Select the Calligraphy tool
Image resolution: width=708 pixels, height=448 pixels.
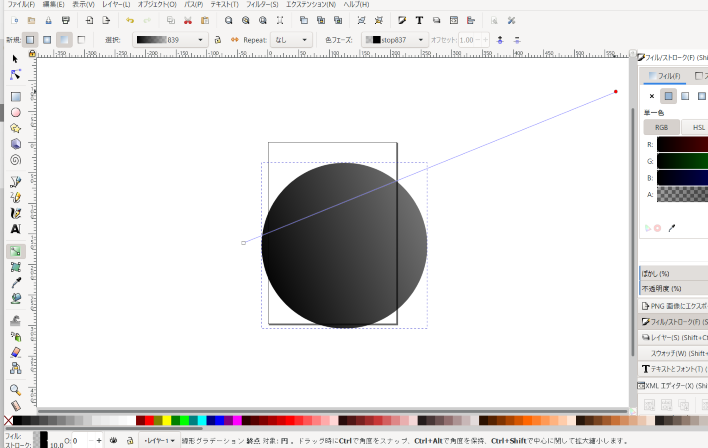15,213
